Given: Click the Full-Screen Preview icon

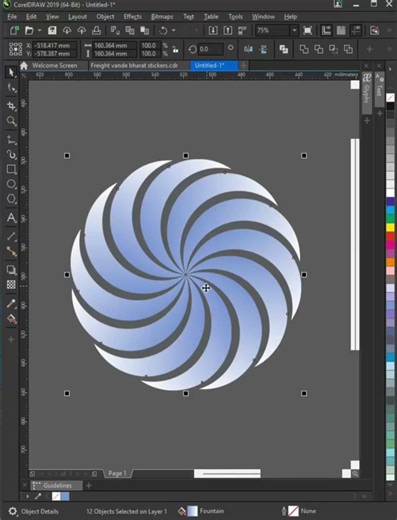Looking at the screenshot, I should 308,31.
